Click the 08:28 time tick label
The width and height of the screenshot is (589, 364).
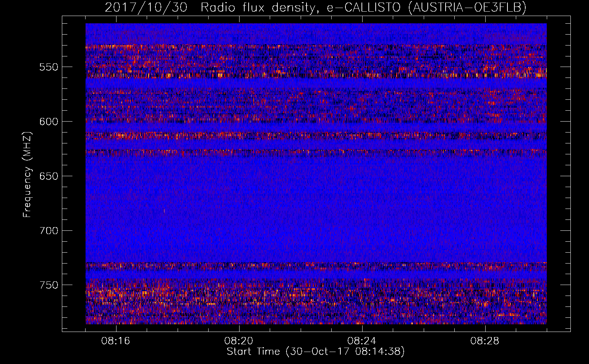pyautogui.click(x=485, y=341)
